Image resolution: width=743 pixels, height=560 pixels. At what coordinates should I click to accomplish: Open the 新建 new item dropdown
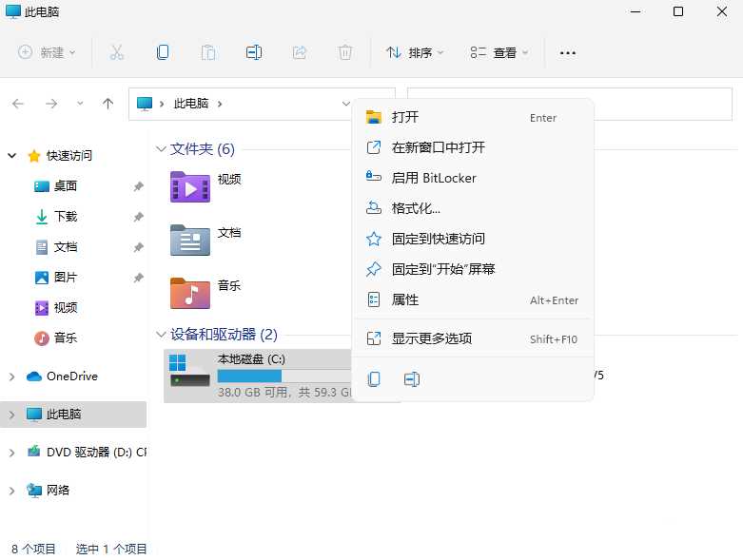[47, 52]
